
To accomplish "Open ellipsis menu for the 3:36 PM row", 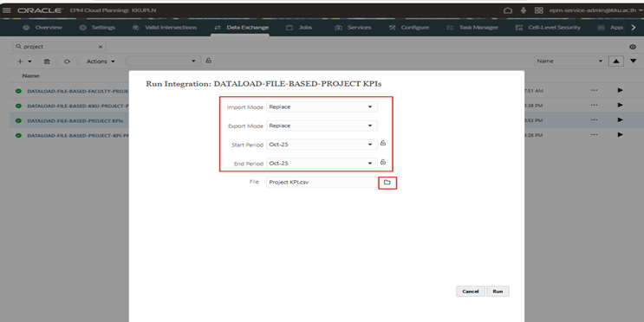I will click(x=595, y=105).
